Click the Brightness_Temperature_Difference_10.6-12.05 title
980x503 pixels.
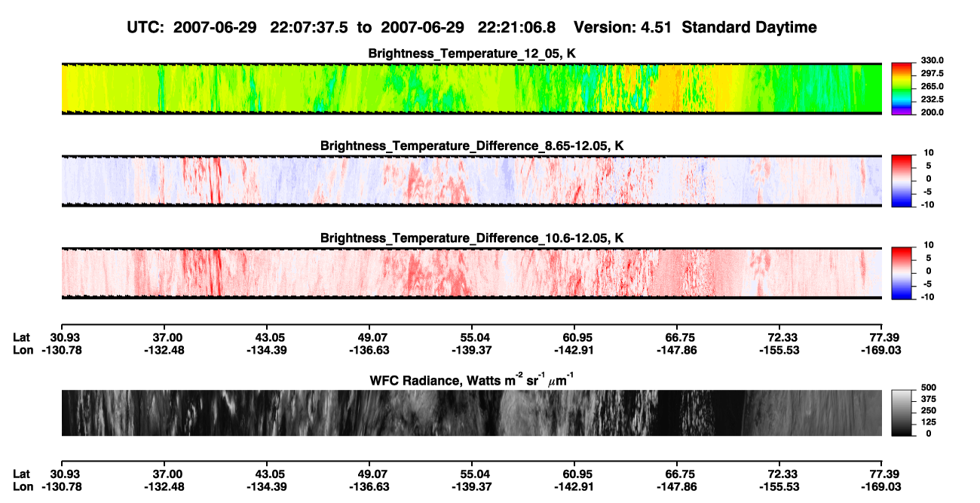(x=472, y=238)
